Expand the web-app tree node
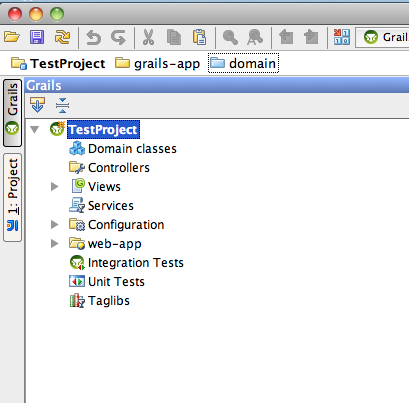409x403 pixels. (x=54, y=243)
